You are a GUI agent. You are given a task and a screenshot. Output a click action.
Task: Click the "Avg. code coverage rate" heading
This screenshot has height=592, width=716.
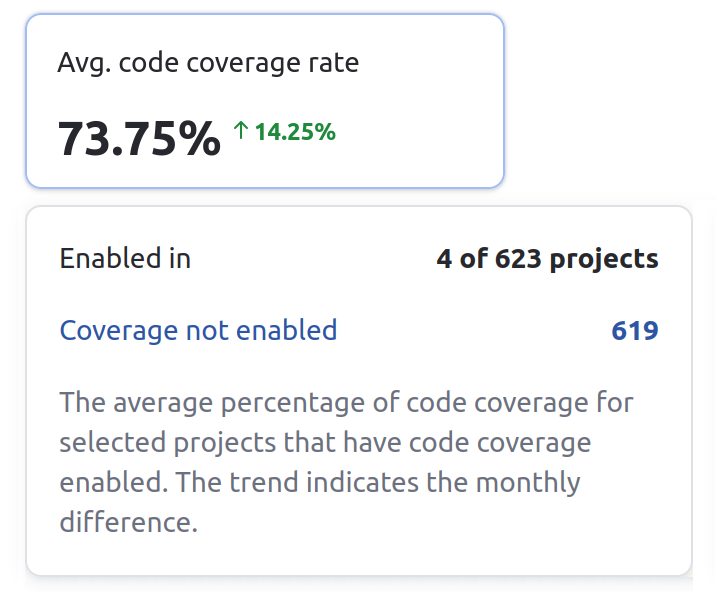pyautogui.click(x=208, y=63)
